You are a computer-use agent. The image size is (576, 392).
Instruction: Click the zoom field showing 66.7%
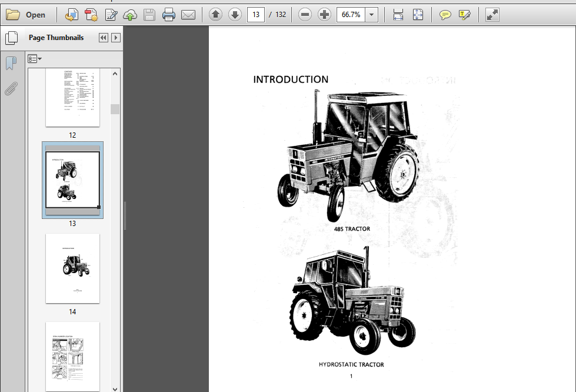(x=351, y=15)
